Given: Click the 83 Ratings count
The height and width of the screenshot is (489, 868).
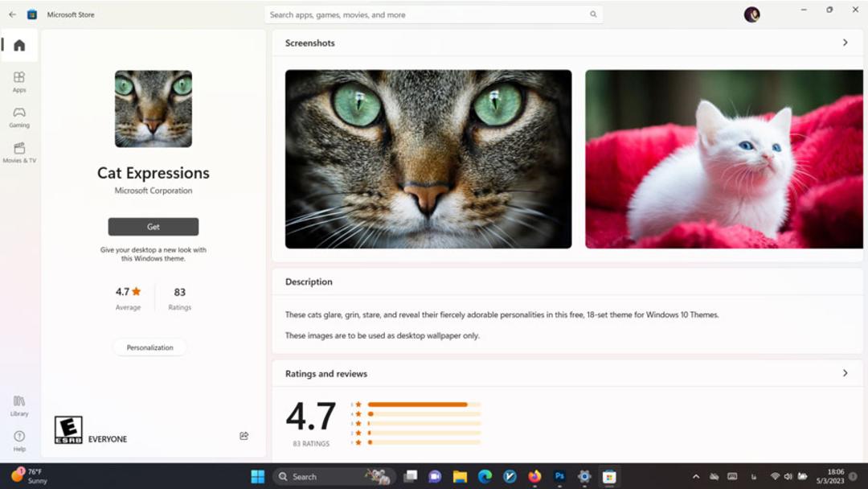Looking at the screenshot, I should pos(179,298).
